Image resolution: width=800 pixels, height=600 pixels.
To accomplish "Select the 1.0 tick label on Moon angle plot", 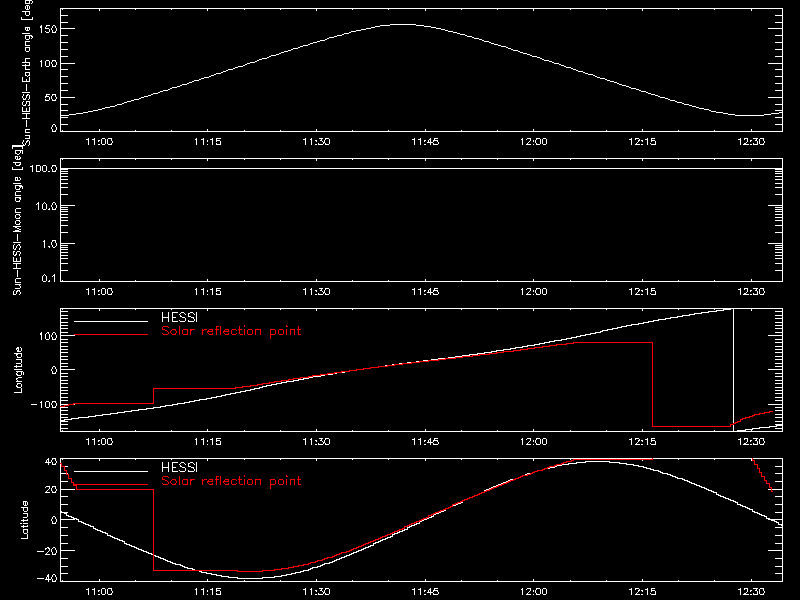I will pos(49,244).
